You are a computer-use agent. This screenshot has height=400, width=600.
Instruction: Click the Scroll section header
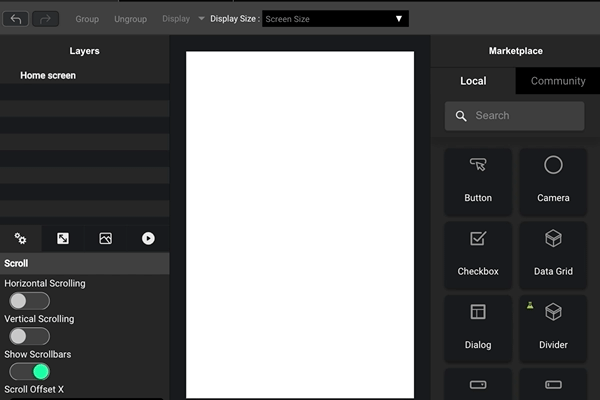click(85, 263)
